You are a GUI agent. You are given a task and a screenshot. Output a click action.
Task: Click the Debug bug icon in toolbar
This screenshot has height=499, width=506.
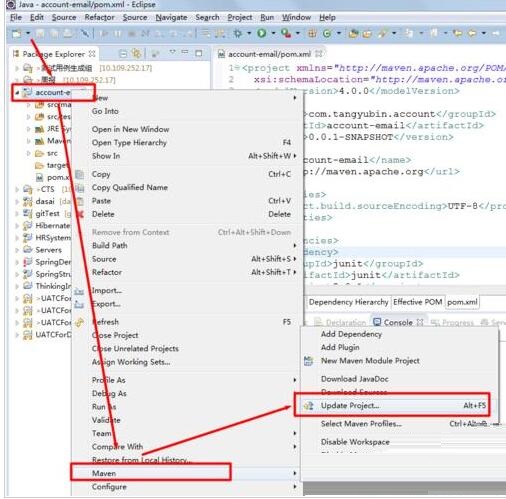(x=238, y=33)
